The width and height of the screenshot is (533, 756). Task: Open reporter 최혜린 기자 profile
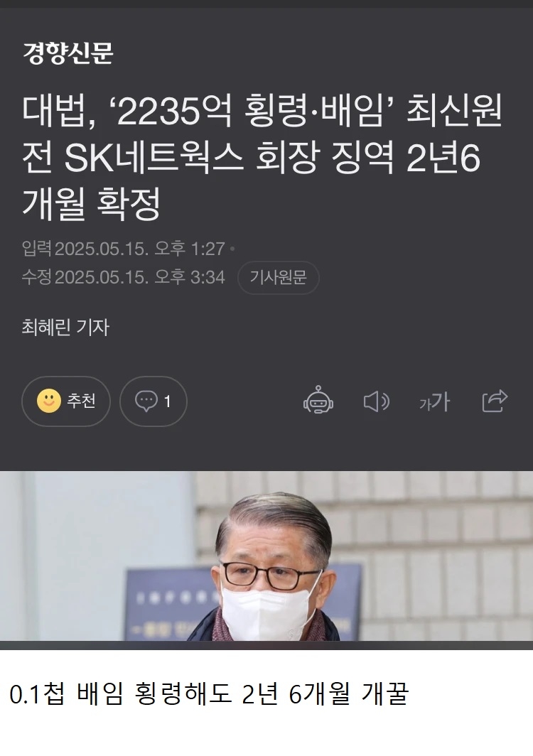65,327
